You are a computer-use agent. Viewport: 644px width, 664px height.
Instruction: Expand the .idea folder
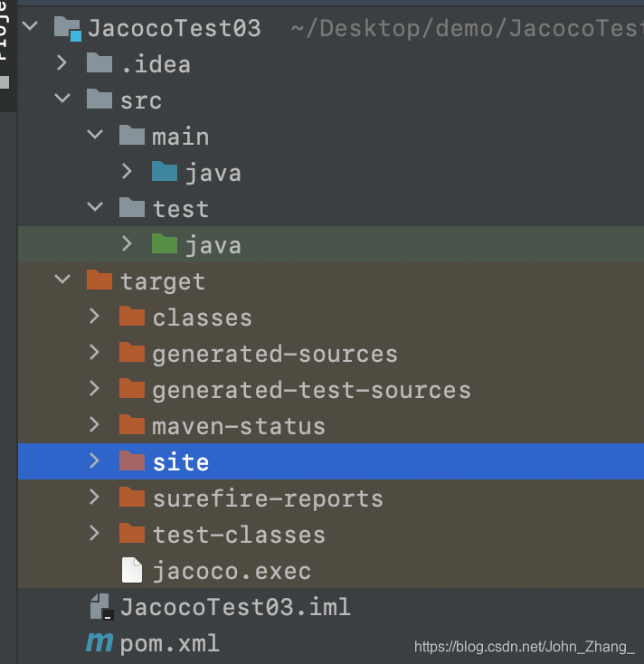(62, 63)
